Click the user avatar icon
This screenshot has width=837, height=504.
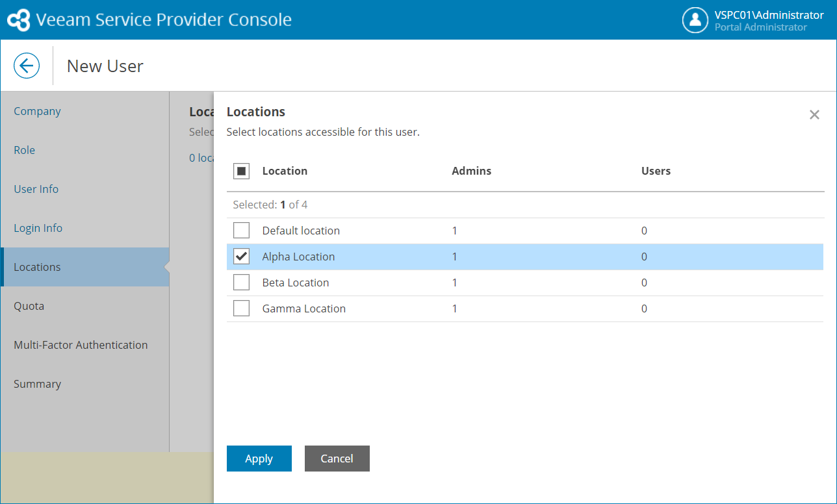point(695,19)
